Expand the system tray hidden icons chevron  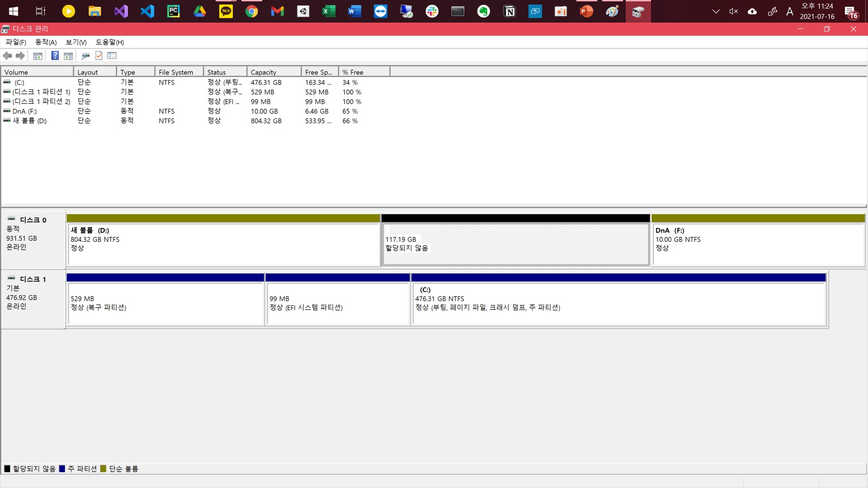(x=716, y=11)
